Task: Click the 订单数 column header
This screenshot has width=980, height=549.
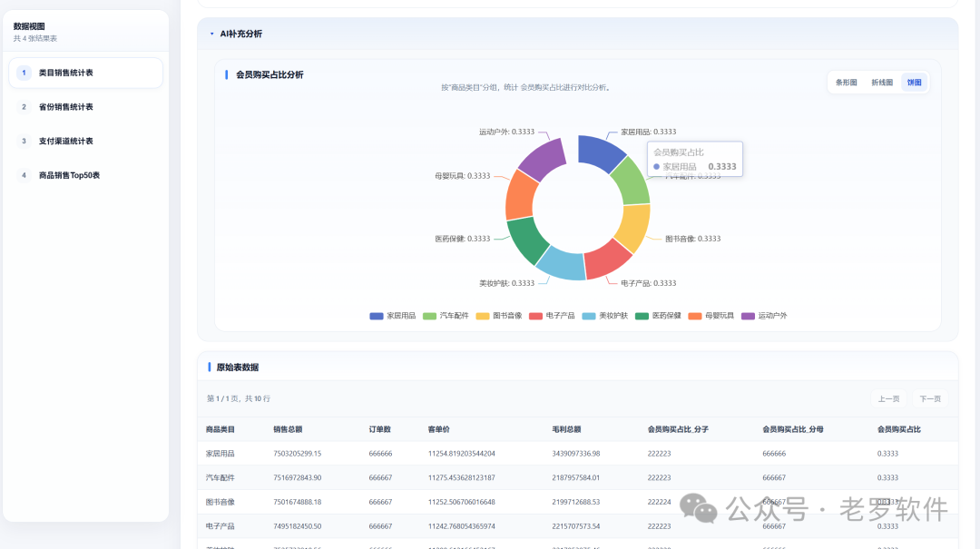Action: (x=379, y=429)
